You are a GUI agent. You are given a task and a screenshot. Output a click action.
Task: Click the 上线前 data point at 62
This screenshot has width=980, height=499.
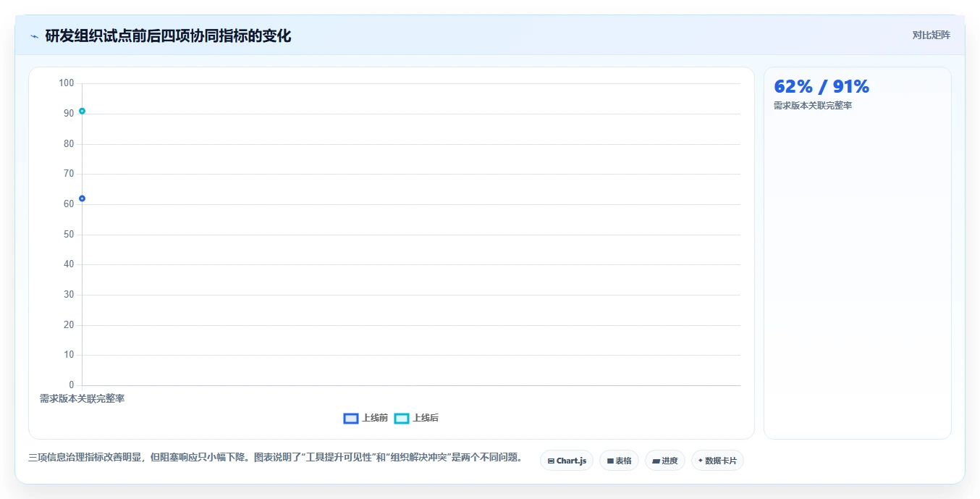click(x=82, y=198)
